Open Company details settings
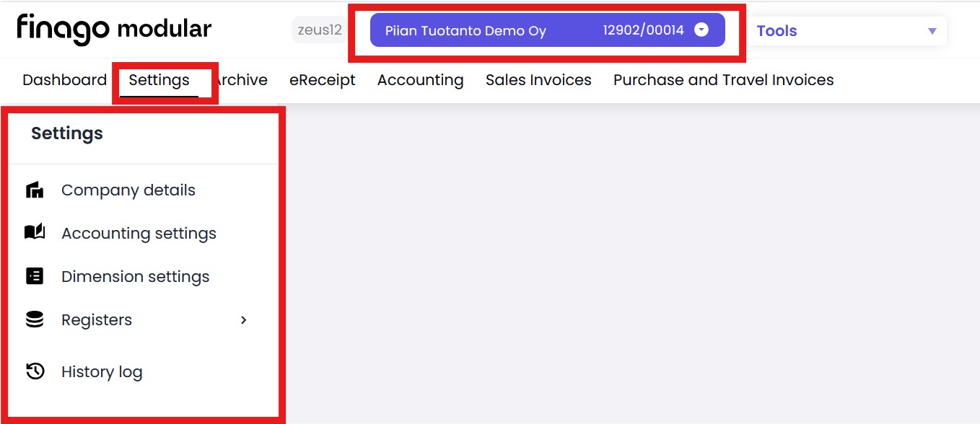 (x=128, y=190)
